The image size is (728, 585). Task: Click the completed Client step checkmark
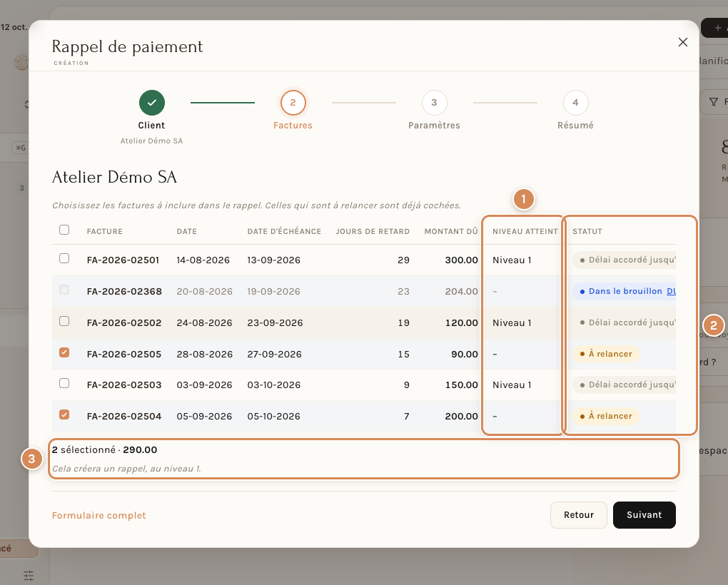pos(152,103)
